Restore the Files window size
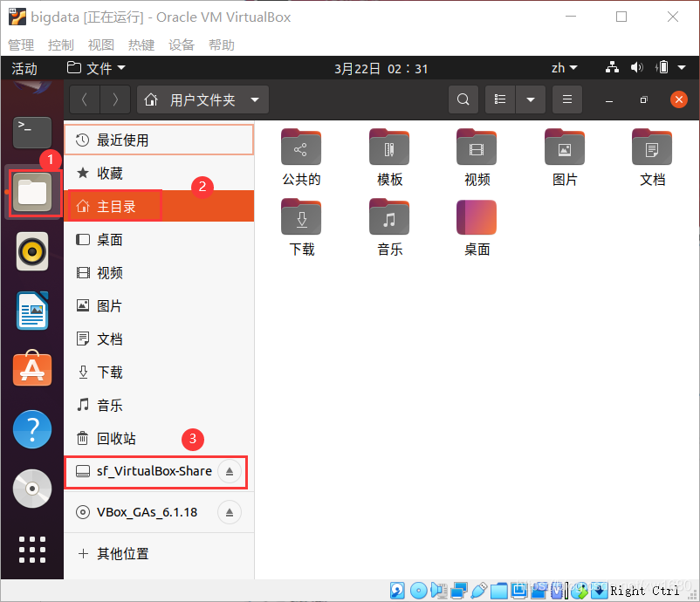This screenshot has height=602, width=700. coord(643,99)
